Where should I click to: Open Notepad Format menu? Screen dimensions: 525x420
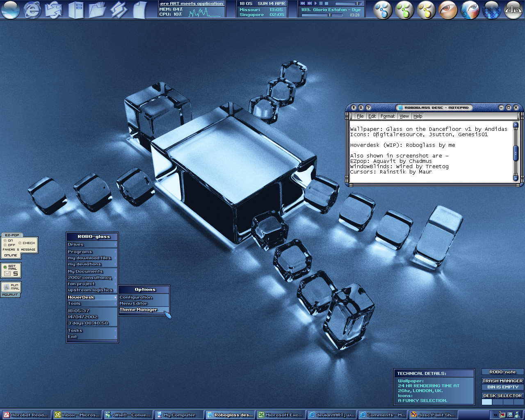pos(388,116)
